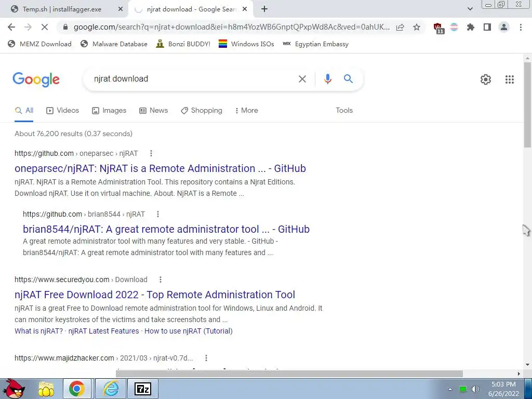
Task: Show hidden system tray icons
Action: pos(450,389)
